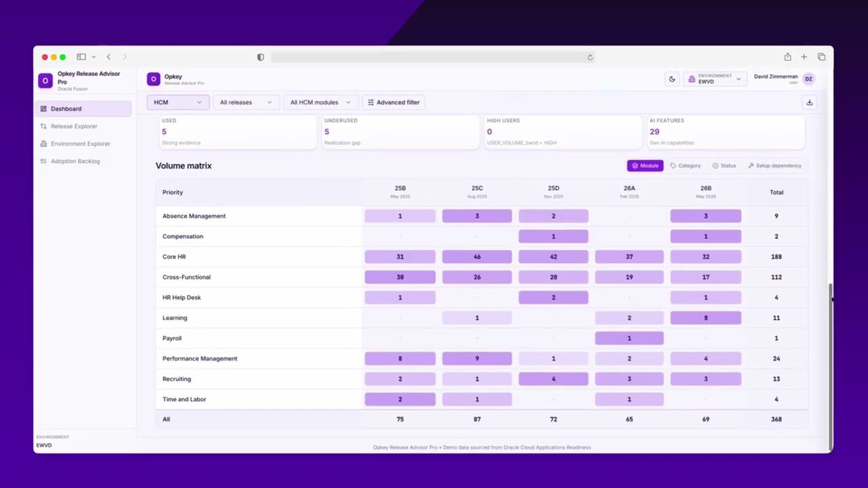The image size is (868, 488).
Task: Click the page reload icon in address bar
Action: tap(590, 57)
